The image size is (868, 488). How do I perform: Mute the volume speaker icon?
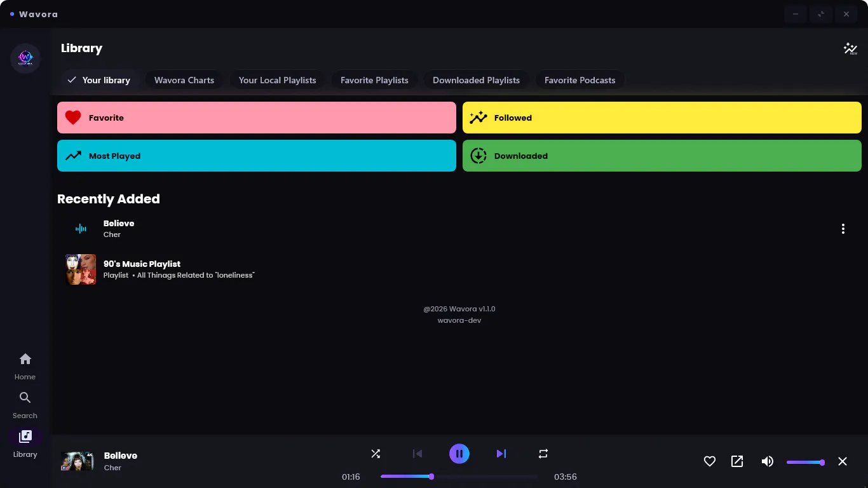[768, 461]
